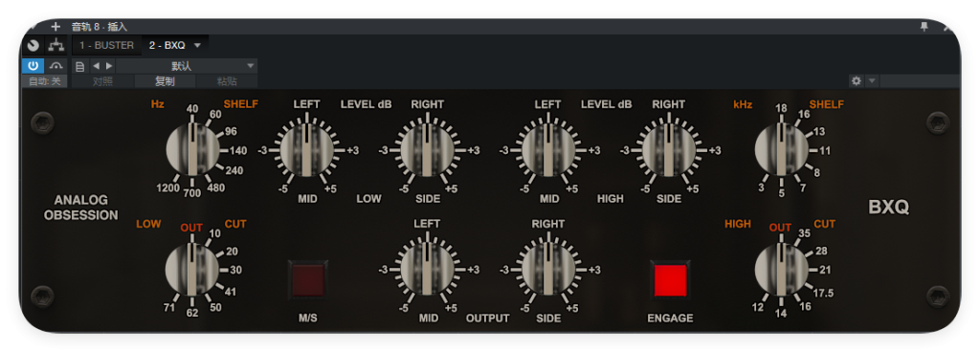Click the 13 mark on kHz knob
Viewport: 980px width, 352px height.
(x=819, y=131)
